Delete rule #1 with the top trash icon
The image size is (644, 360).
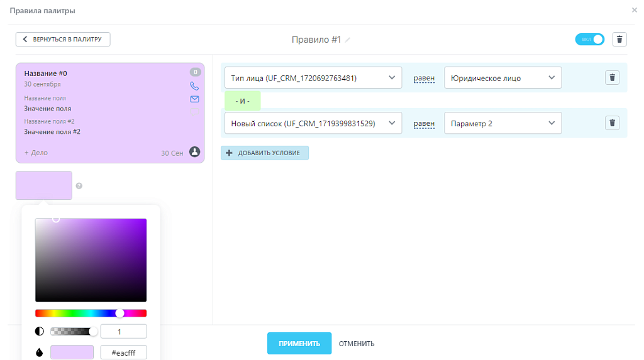619,40
